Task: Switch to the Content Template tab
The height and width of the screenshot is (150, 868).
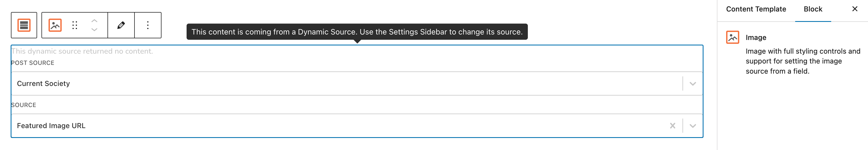Action: 756,9
